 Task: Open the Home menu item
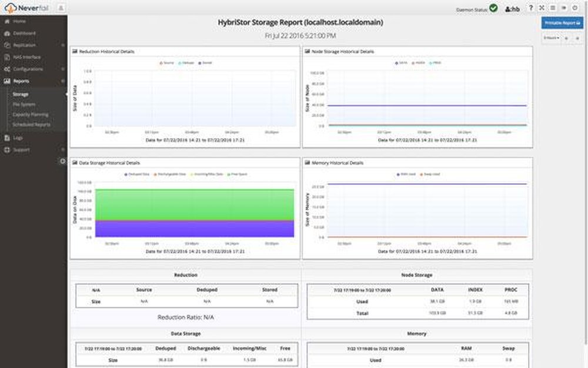(x=19, y=21)
